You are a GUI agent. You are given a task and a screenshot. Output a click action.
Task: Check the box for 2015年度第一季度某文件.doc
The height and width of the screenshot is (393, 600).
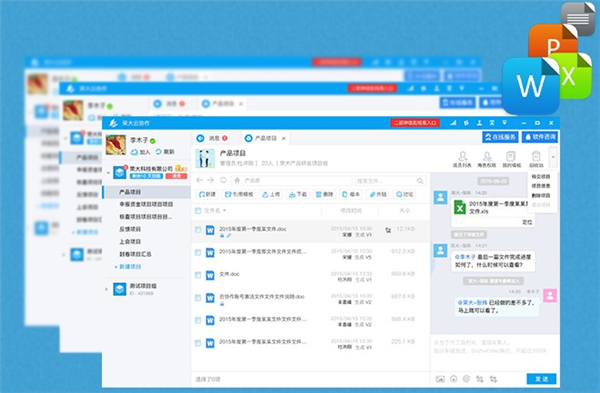(x=198, y=230)
